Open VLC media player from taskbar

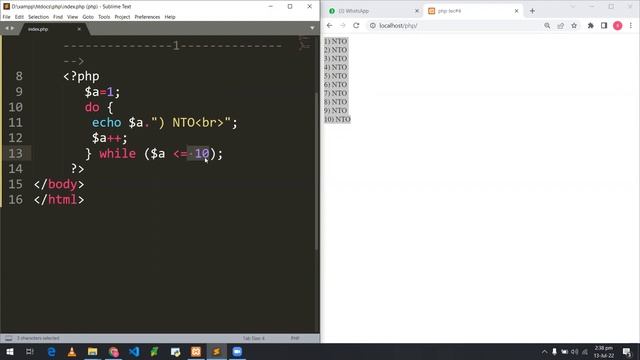click(72, 352)
